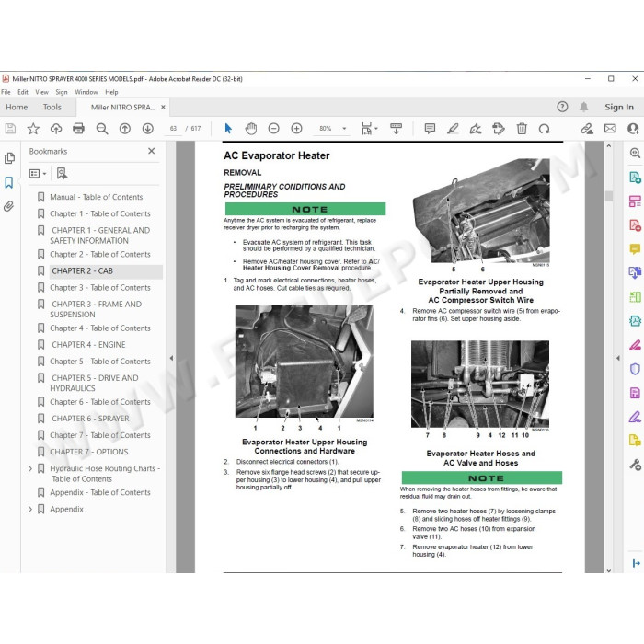Open the Window menu
644x644 pixels.
click(x=86, y=92)
